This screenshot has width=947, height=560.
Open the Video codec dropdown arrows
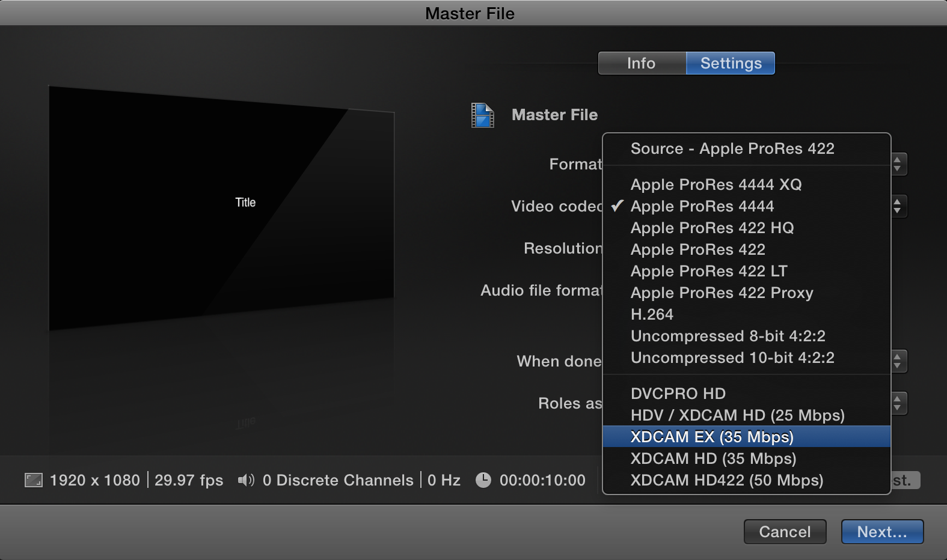click(898, 206)
